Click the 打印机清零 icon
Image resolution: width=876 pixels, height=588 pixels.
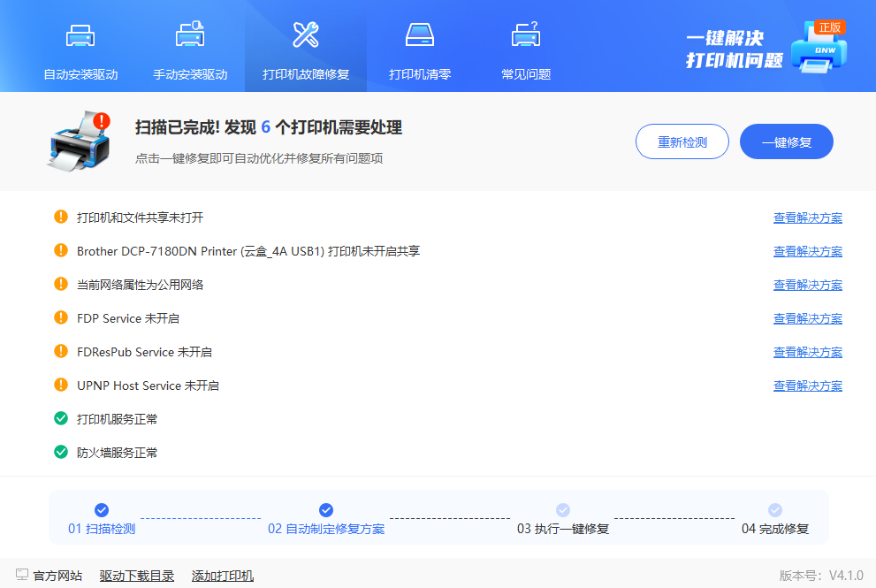[x=419, y=36]
